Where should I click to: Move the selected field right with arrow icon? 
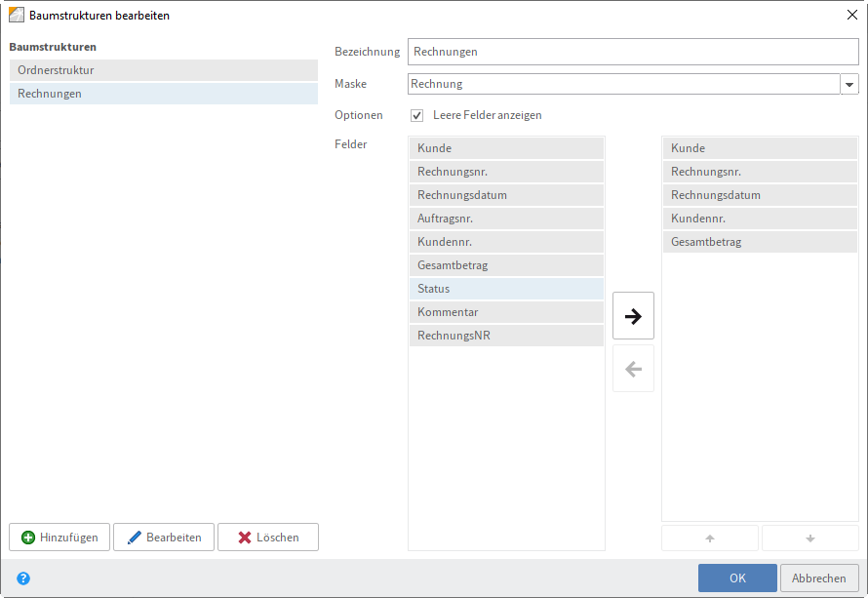633,315
